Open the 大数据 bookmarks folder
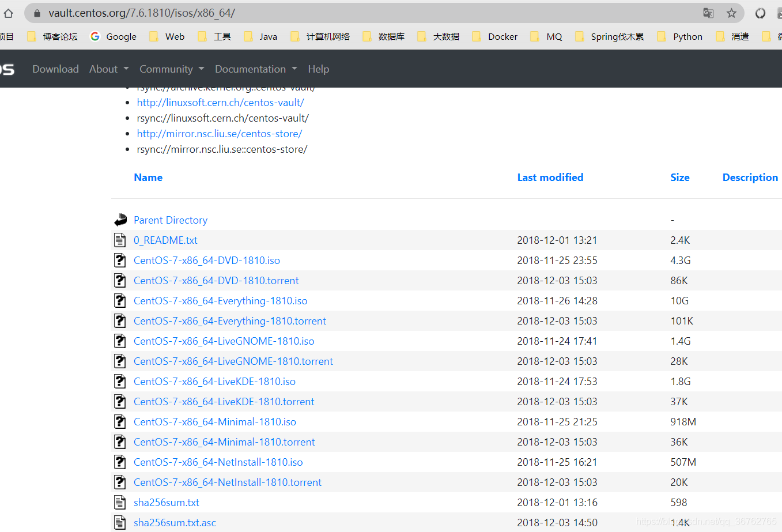Image resolution: width=782 pixels, height=532 pixels. point(438,36)
